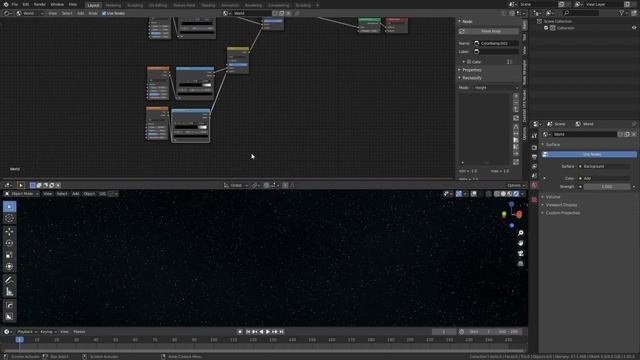Click the green Y axis gizmo ball

(x=504, y=215)
